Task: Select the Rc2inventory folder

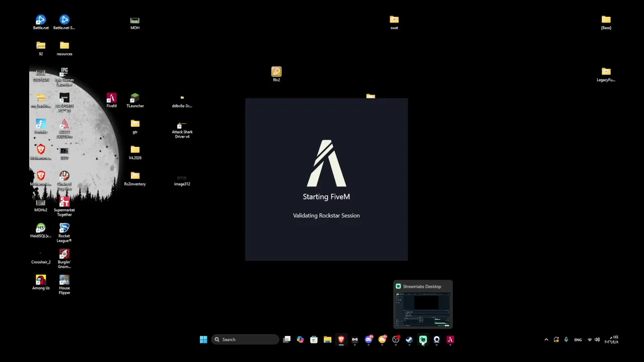Action: coord(135,179)
